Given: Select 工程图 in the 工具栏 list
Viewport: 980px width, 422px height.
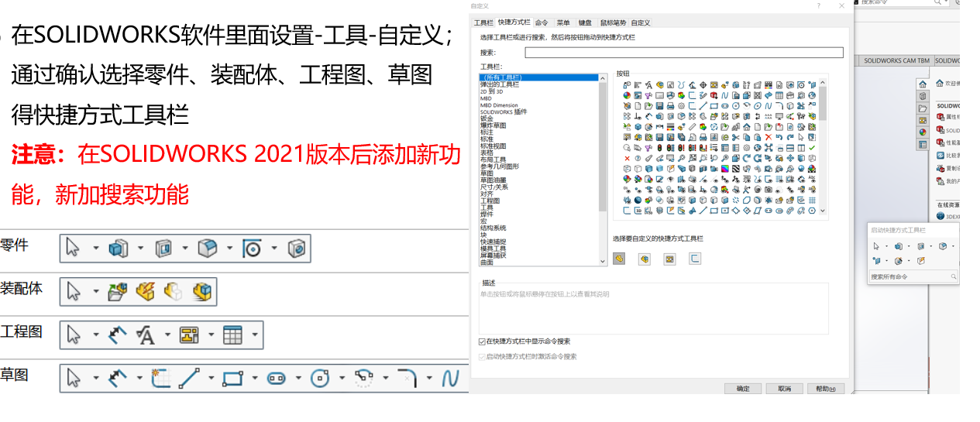Looking at the screenshot, I should (490, 201).
